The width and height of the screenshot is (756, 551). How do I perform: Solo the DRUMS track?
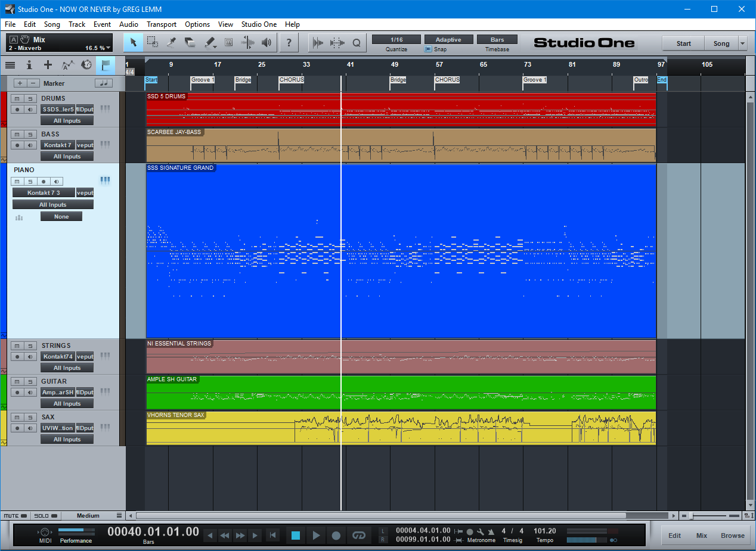pos(30,98)
